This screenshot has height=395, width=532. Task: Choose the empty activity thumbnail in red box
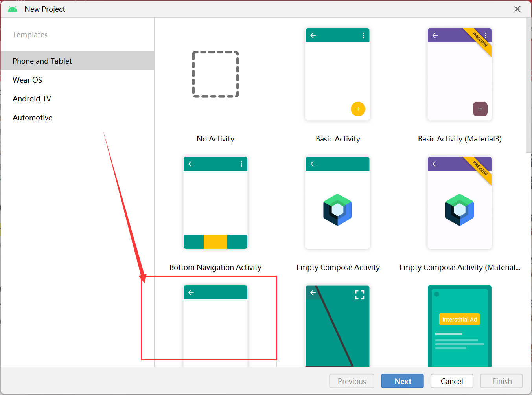click(215, 326)
